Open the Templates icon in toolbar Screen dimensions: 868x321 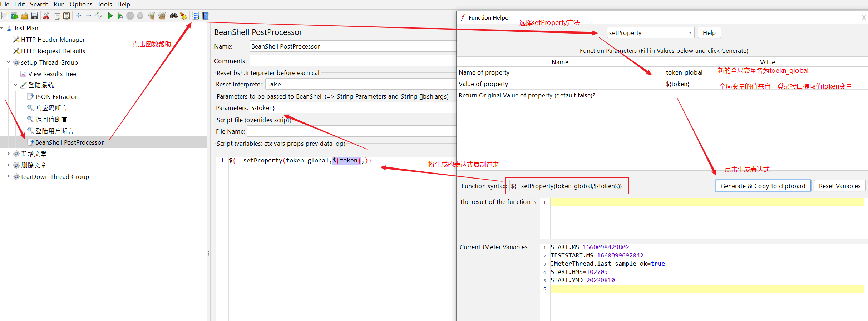(14, 16)
